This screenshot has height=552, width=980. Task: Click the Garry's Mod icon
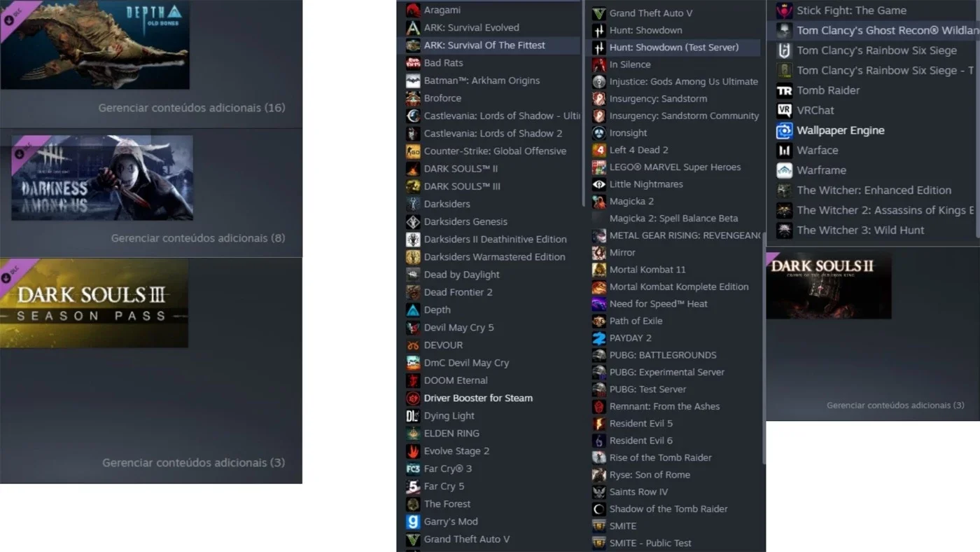413,521
